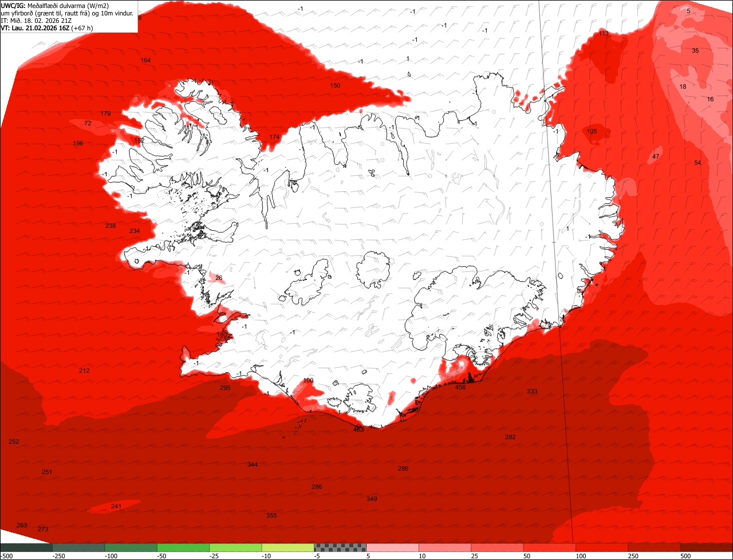Click the map value 344
733x560 pixels.
[253, 464]
